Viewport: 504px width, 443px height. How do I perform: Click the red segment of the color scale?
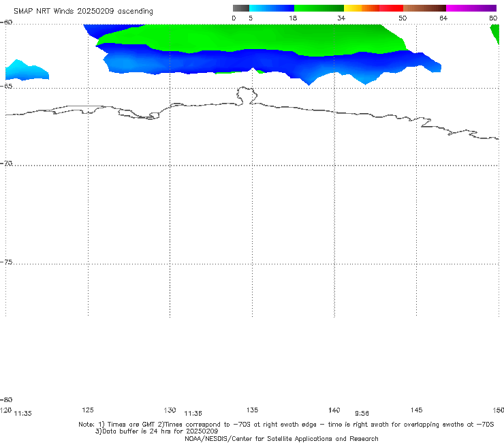pyautogui.click(x=391, y=8)
